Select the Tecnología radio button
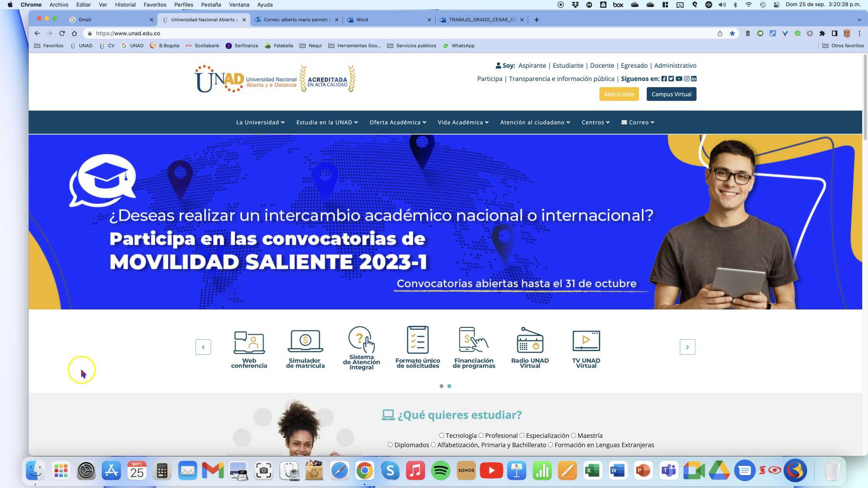The width and height of the screenshot is (868, 488). [441, 435]
